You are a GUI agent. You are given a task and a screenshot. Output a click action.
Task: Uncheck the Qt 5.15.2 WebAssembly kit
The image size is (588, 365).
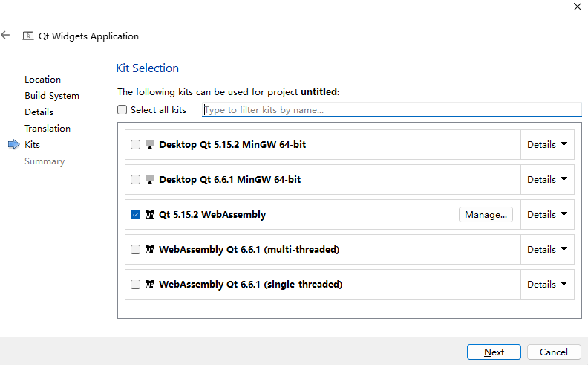click(135, 214)
